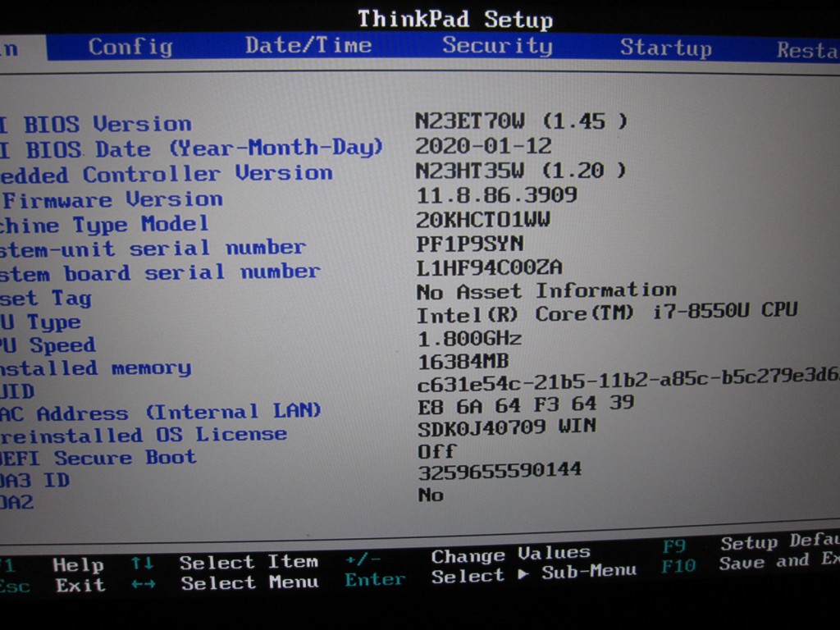Click the UEFI Secure Boot label
The width and height of the screenshot is (840, 630).
click(98, 458)
